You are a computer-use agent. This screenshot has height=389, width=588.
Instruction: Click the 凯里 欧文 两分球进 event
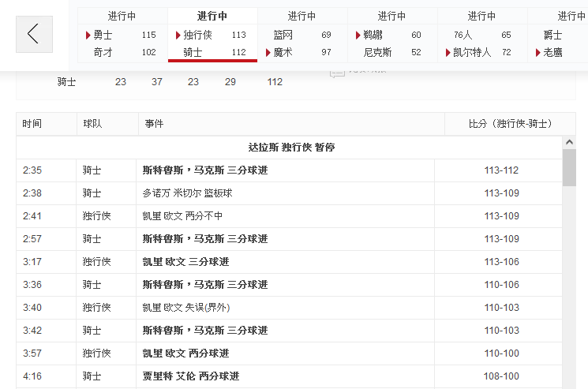(185, 353)
